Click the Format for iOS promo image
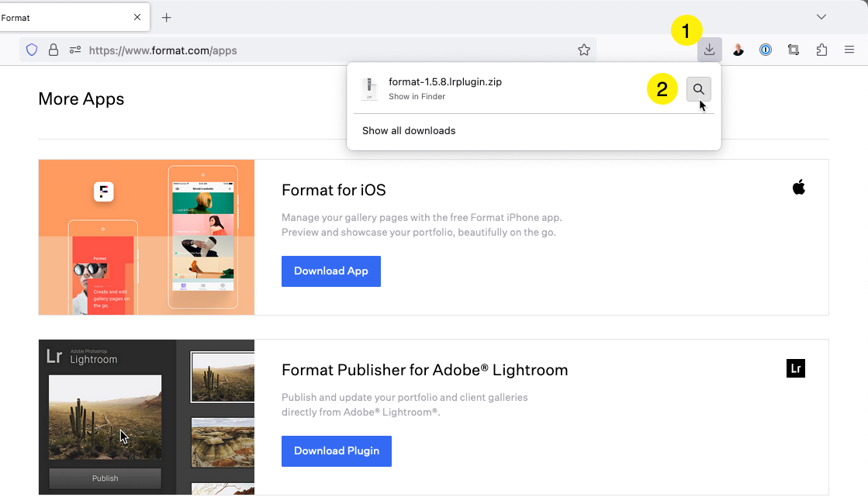The image size is (868, 504). (x=147, y=237)
